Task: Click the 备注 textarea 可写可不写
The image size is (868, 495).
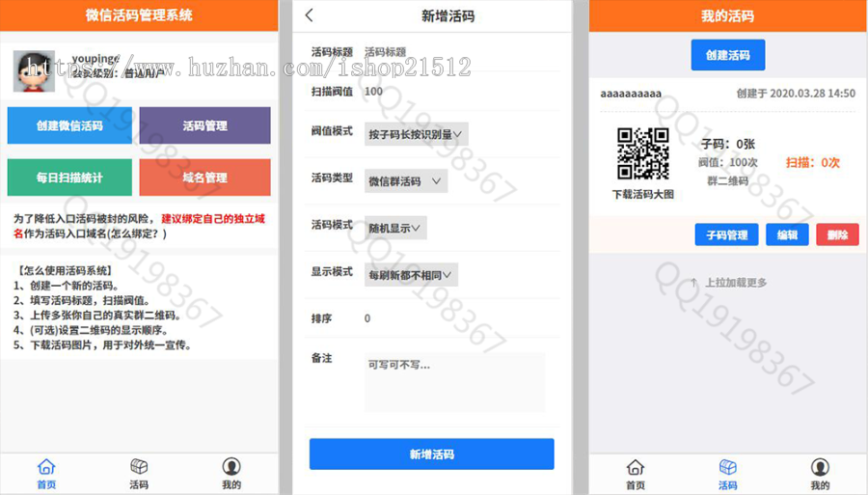Action: (454, 383)
